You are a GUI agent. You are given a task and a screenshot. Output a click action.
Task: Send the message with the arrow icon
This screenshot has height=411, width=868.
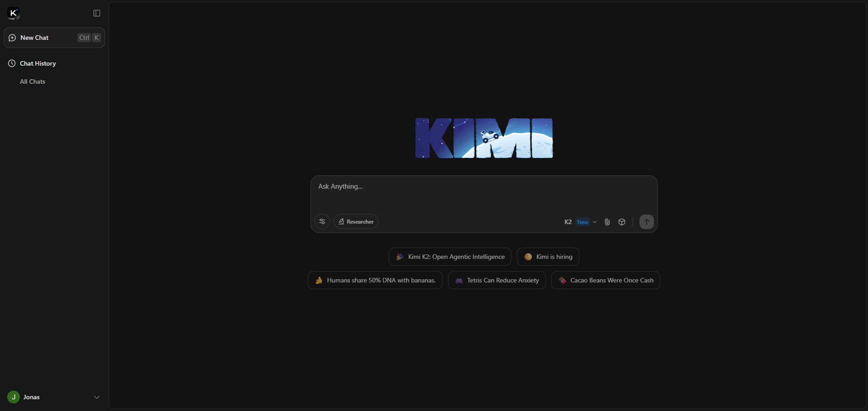(646, 222)
